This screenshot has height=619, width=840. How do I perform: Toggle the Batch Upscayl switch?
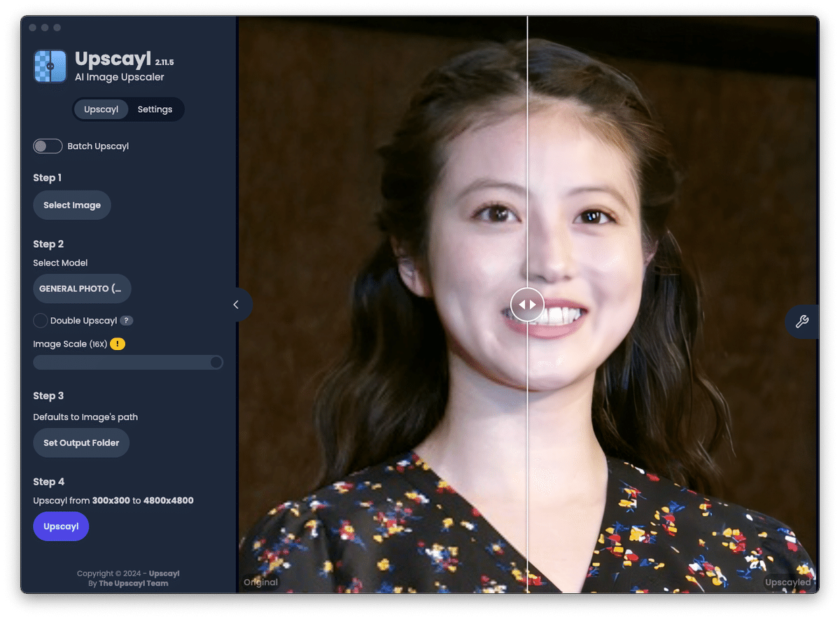[x=48, y=146]
